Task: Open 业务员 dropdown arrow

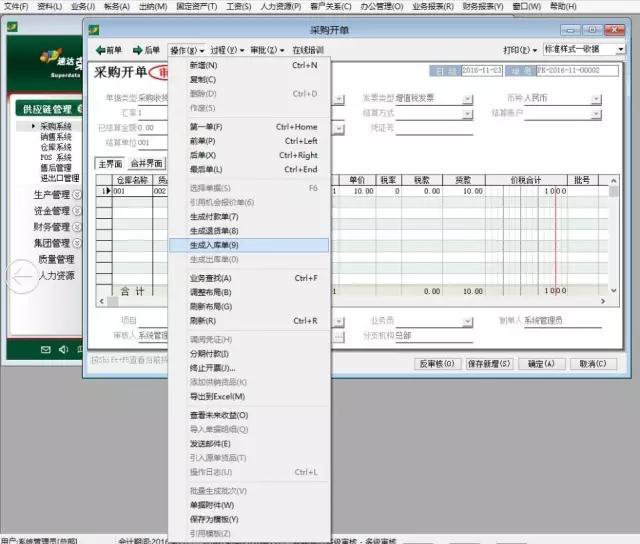Action: click(468, 322)
